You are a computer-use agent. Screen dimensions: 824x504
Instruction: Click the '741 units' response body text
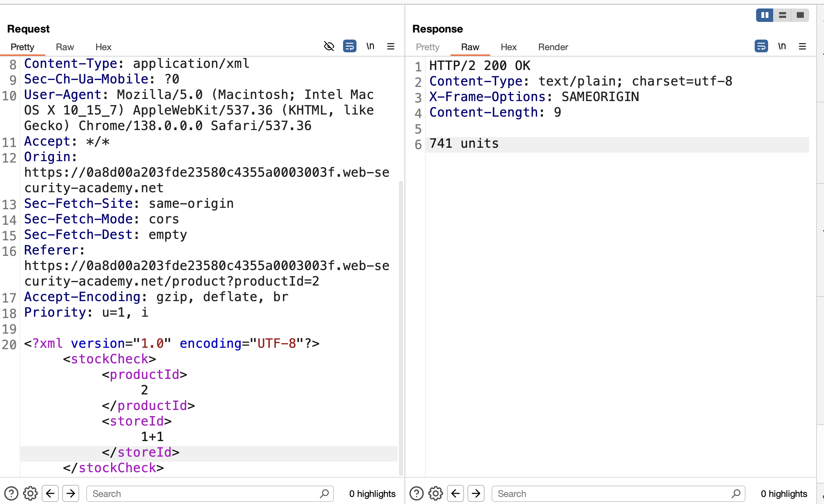click(x=464, y=144)
